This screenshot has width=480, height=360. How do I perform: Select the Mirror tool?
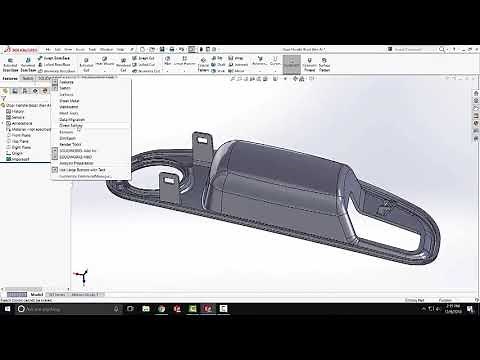pyautogui.click(x=237, y=71)
